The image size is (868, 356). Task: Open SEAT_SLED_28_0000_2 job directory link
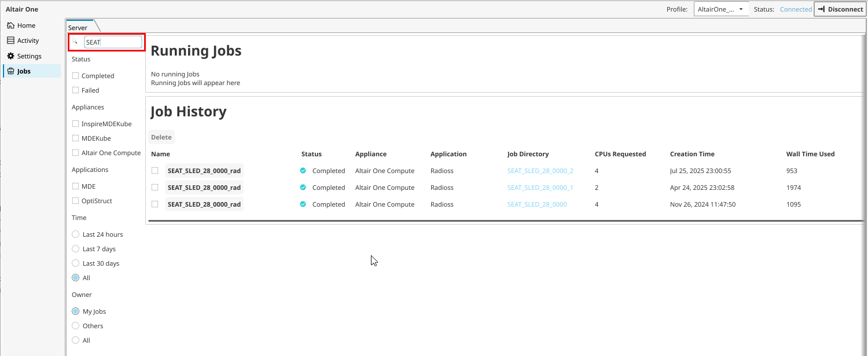(x=540, y=171)
